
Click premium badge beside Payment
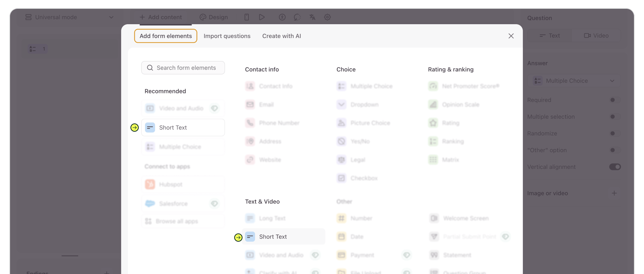pos(407,255)
